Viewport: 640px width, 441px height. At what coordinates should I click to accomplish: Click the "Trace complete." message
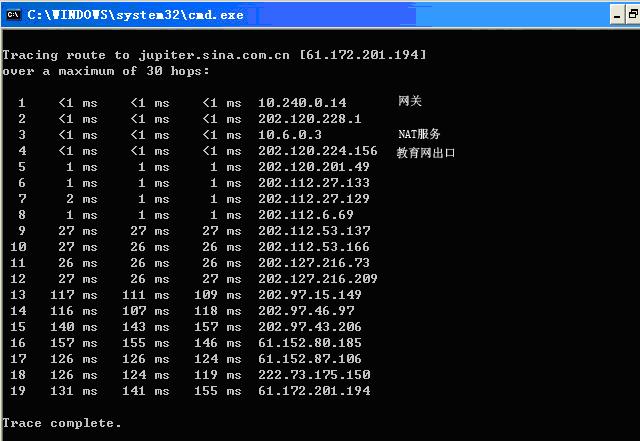point(62,423)
